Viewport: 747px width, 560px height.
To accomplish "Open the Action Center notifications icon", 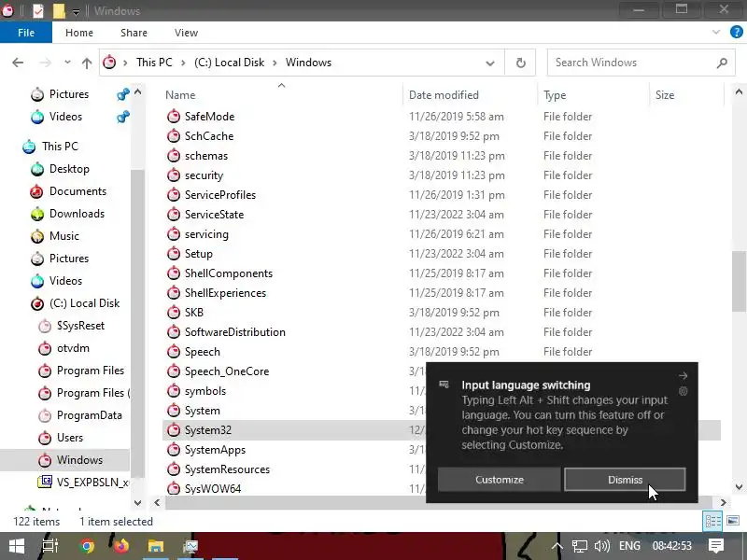I will click(x=716, y=546).
